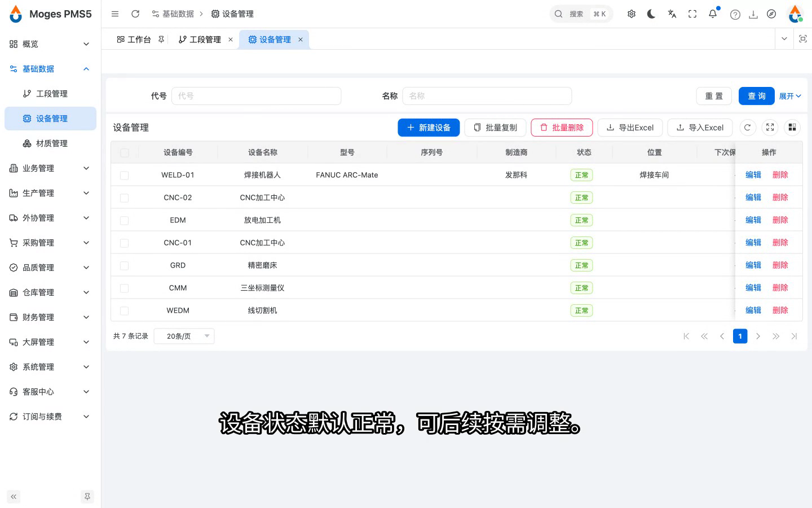Open the settings gear icon
Viewport: 812px width, 508px height.
632,14
